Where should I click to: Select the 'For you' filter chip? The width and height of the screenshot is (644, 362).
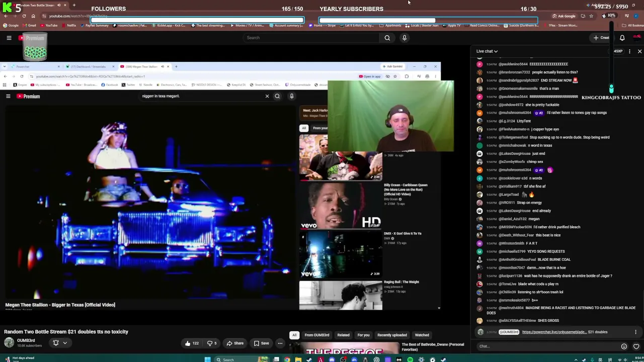point(363,335)
